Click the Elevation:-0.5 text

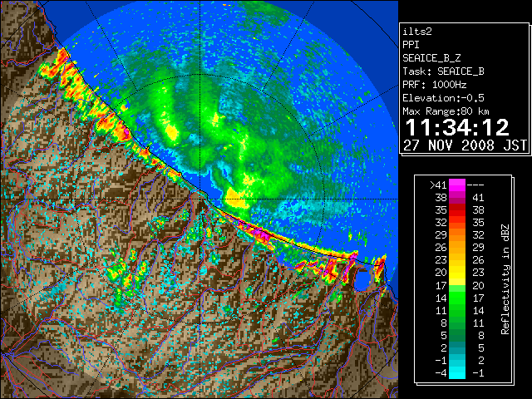pyautogui.click(x=443, y=98)
